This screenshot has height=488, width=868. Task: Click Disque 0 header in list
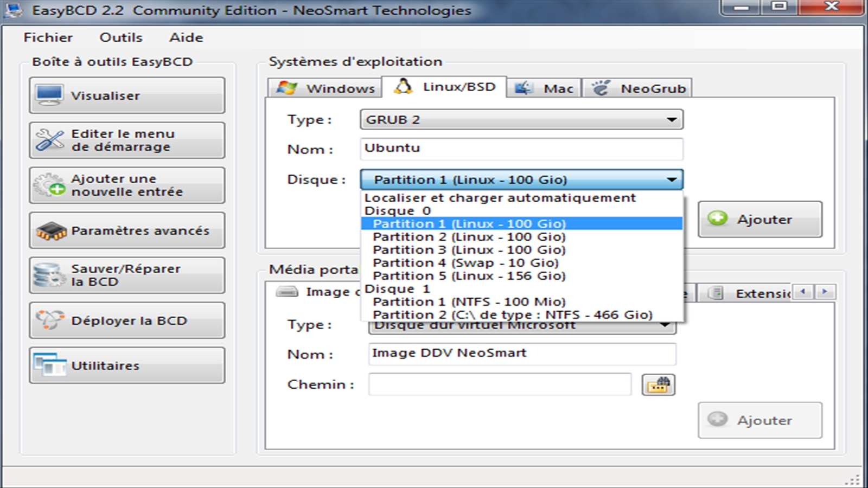(x=521, y=210)
